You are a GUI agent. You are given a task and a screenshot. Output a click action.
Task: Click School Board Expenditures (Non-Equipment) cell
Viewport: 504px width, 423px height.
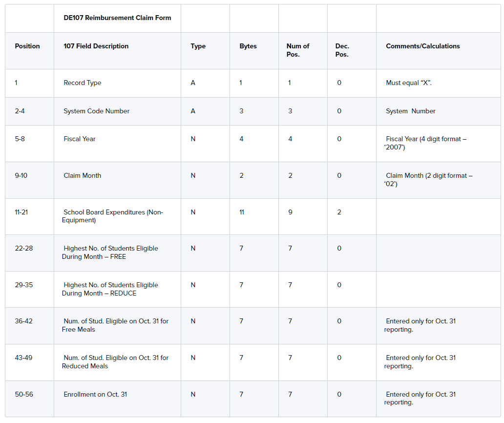pos(113,216)
